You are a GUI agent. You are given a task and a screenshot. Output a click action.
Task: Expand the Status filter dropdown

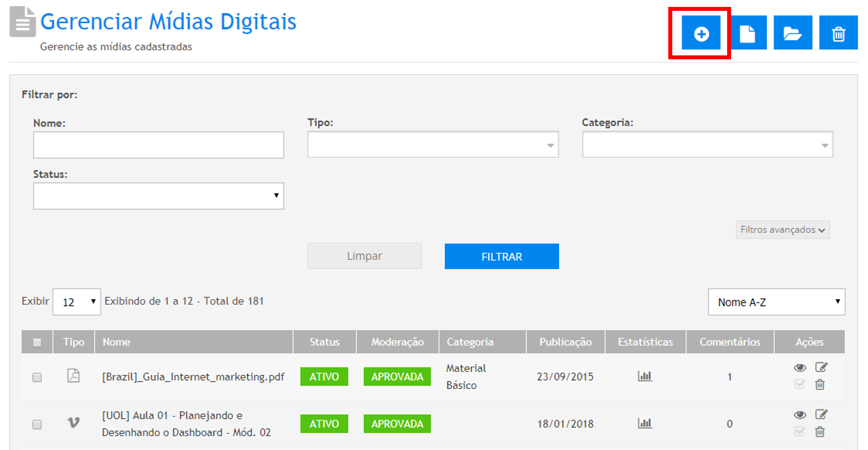tap(158, 196)
